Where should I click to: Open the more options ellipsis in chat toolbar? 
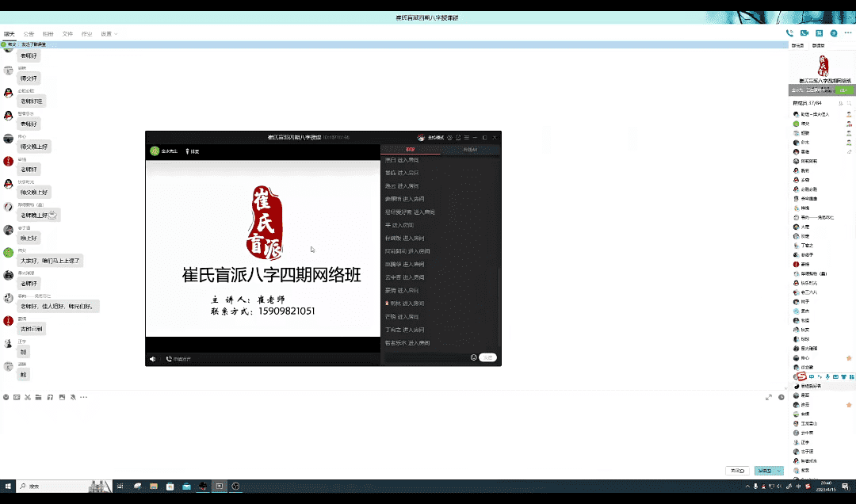point(83,396)
